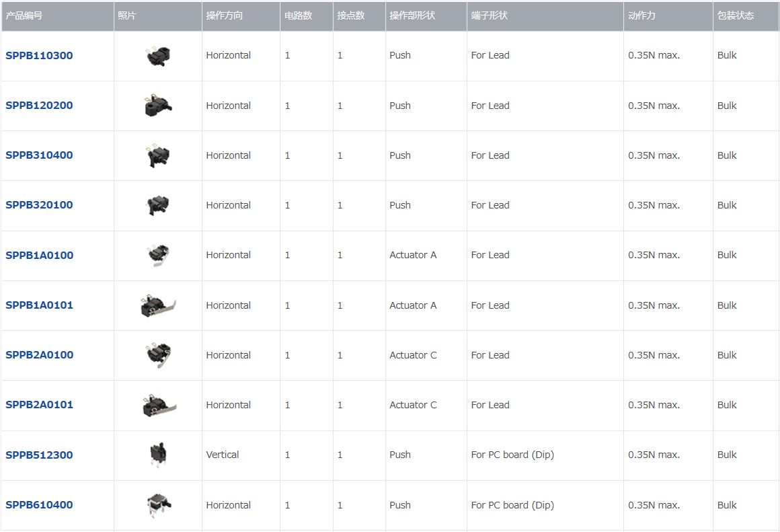This screenshot has height=532, width=780.
Task: Open product link SPPB512300
Action: pos(39,455)
